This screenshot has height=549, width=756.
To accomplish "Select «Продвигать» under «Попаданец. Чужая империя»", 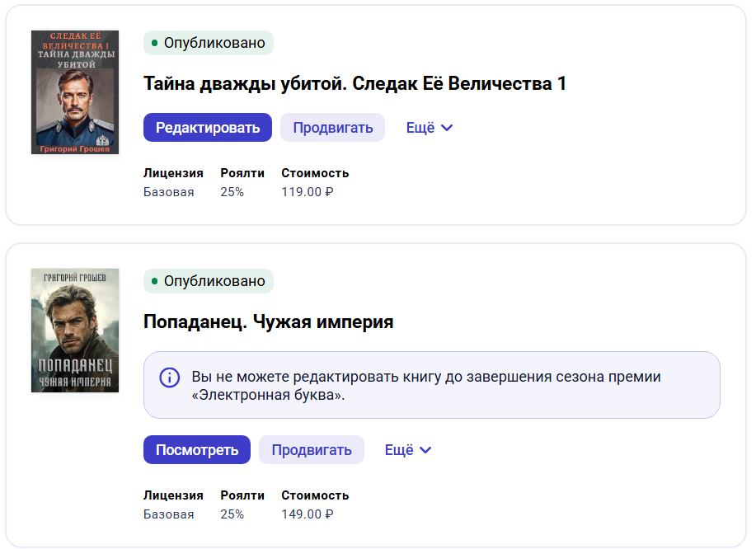I will point(312,450).
